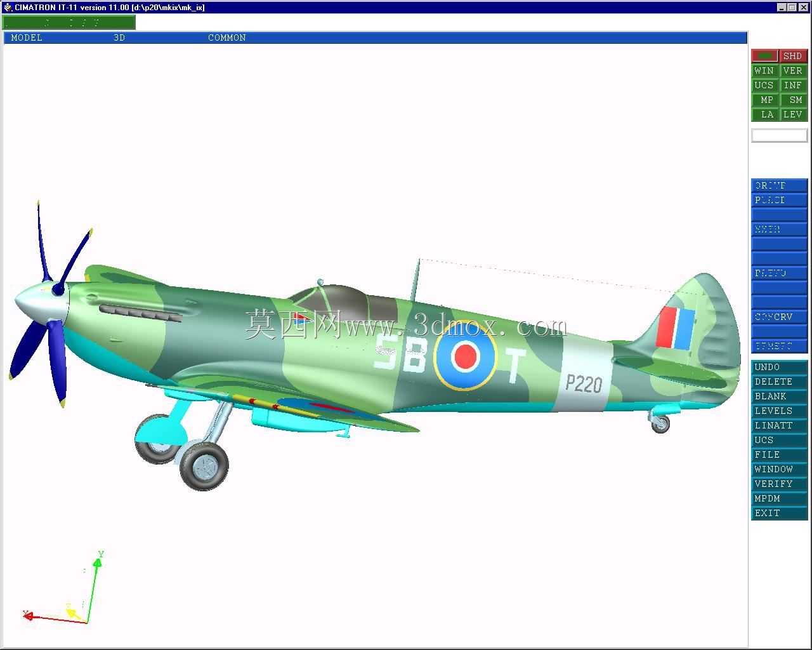This screenshot has width=812, height=650.
Task: Open the COMMON menu
Action: (x=227, y=37)
